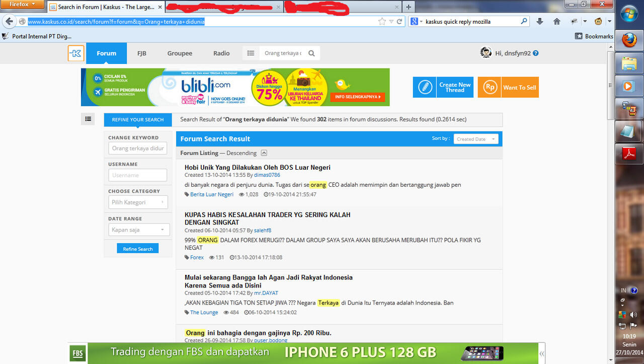Open the Bookmarks toolbar button
This screenshot has width=644, height=364.
click(x=594, y=36)
